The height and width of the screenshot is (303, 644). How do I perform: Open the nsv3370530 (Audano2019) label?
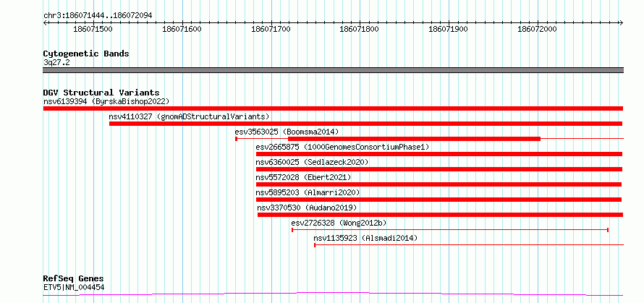[307, 208]
